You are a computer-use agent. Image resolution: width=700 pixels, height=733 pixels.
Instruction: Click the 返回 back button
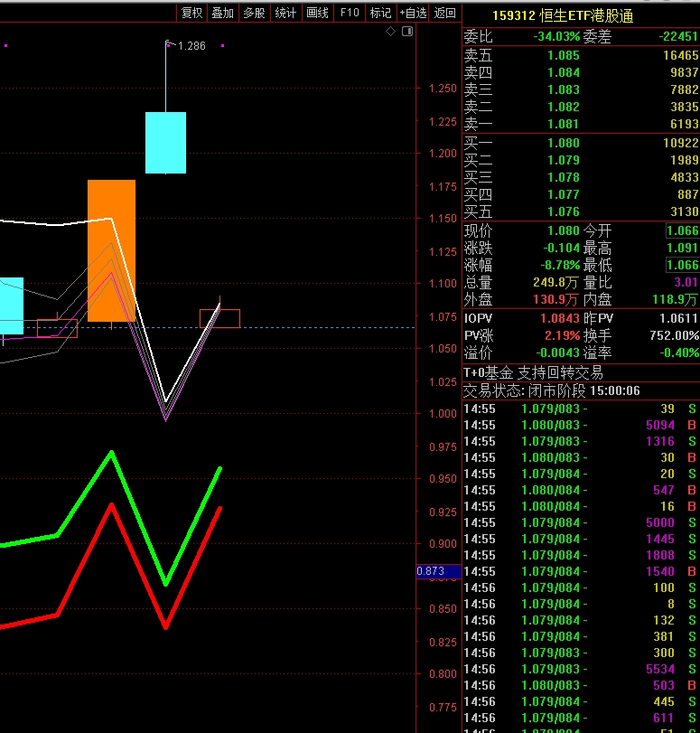pyautogui.click(x=445, y=13)
